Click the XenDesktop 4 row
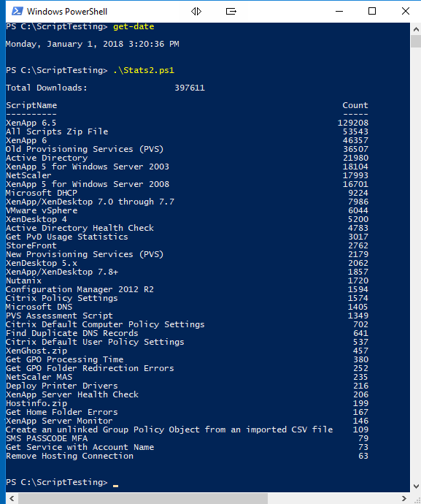 pos(187,219)
